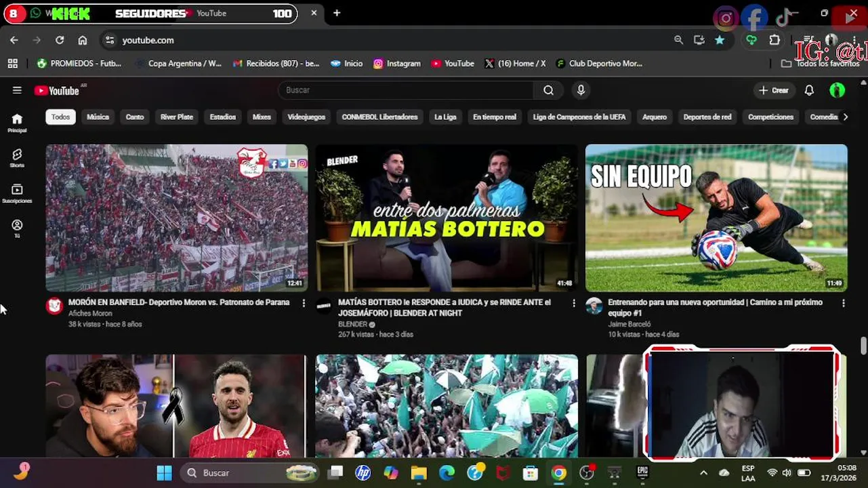Screen dimensions: 868x488
Task: Select the En tiempo real chip
Action: [495, 117]
